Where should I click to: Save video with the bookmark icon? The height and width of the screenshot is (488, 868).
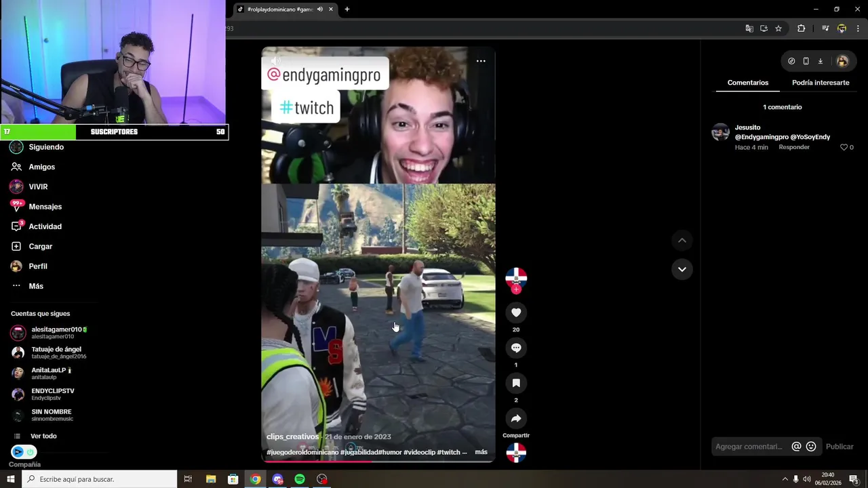click(516, 383)
